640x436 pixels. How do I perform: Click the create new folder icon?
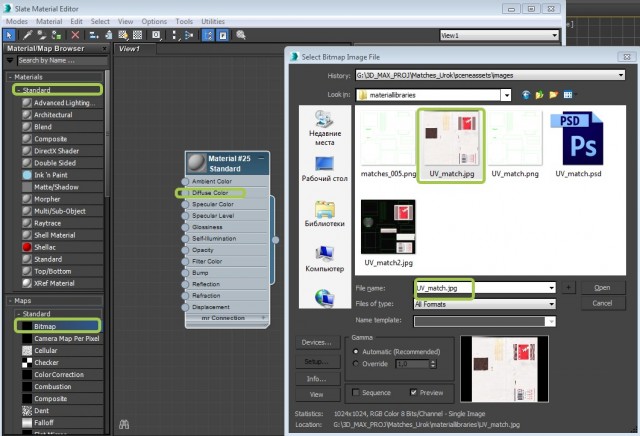(x=556, y=95)
